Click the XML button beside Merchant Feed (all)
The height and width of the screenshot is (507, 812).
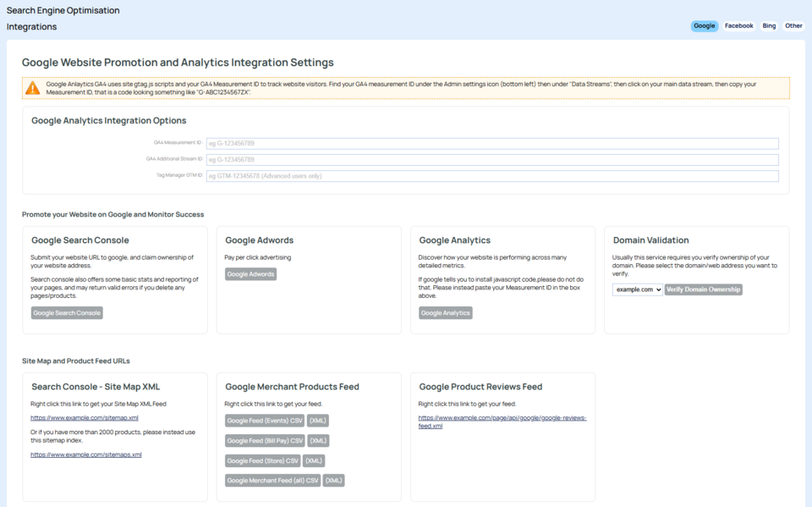(333, 481)
